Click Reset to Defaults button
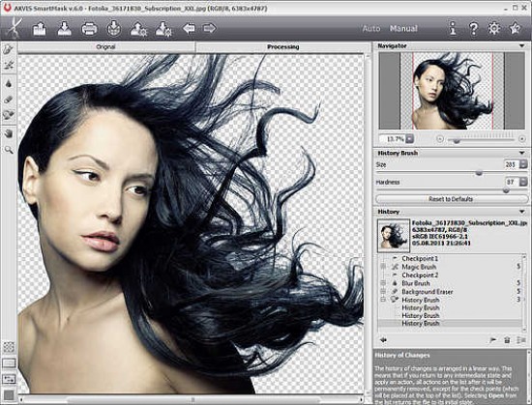 click(451, 199)
